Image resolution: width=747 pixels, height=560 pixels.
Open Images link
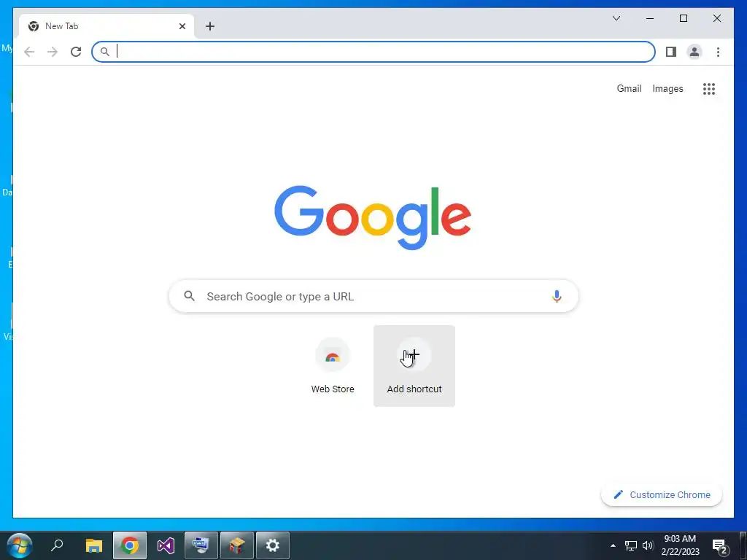[x=667, y=88]
